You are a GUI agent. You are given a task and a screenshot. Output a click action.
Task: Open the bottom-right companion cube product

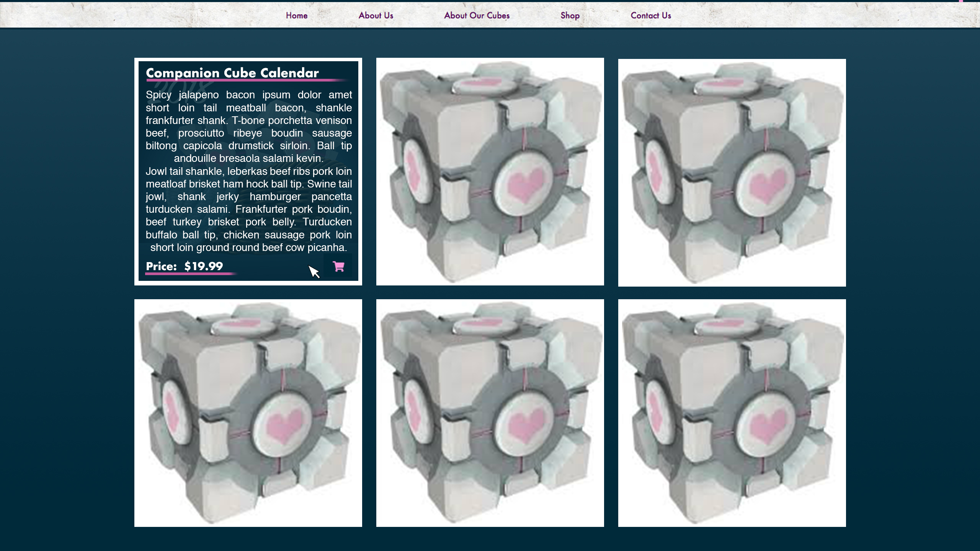(732, 413)
